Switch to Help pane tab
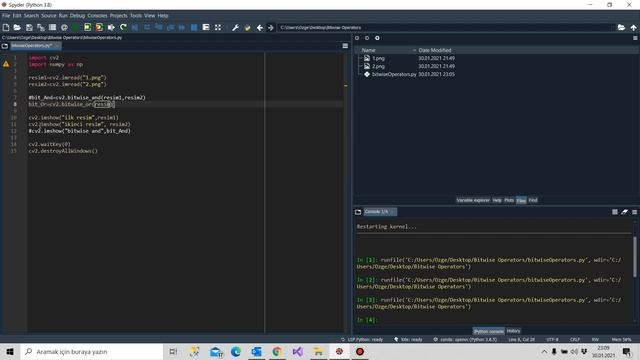Screen dimensions: 640x360 tap(497, 200)
